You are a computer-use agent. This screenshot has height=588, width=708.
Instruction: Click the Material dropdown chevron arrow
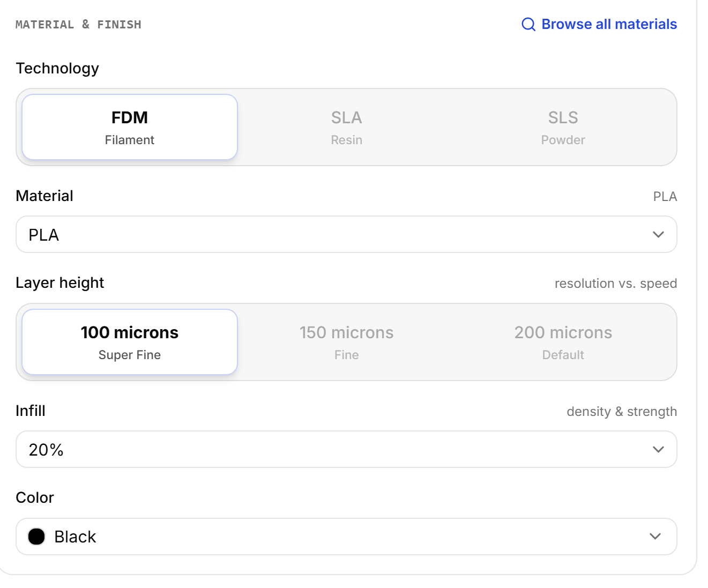click(x=658, y=235)
